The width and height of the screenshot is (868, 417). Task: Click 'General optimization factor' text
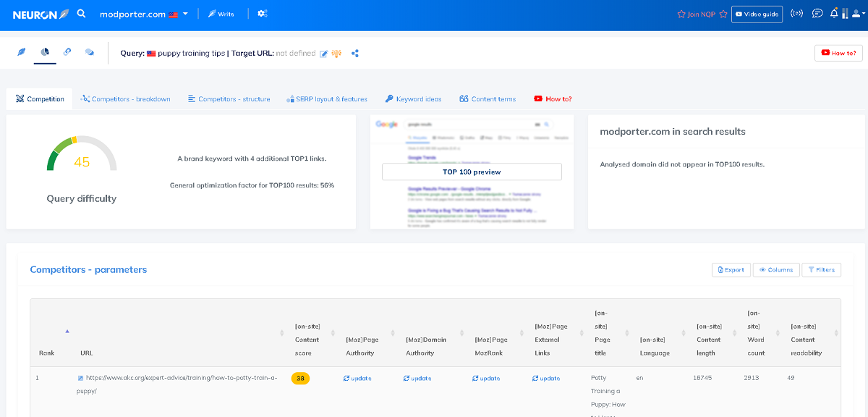coord(252,185)
